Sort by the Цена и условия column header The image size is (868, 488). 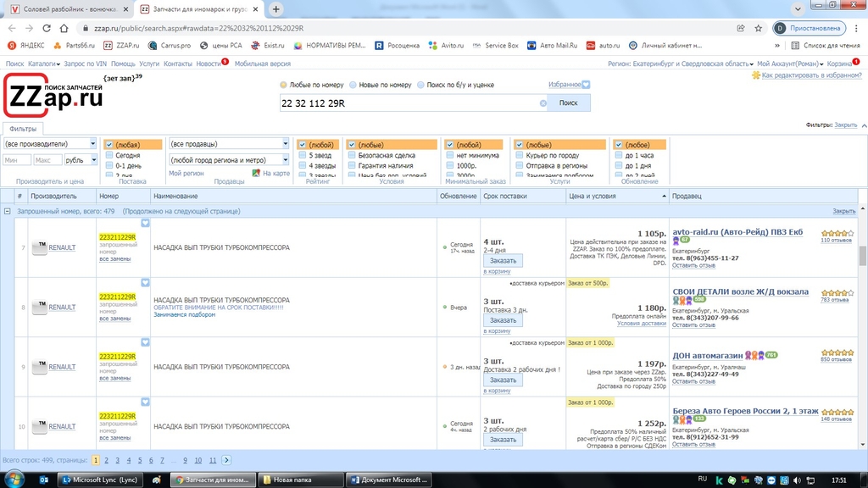tap(617, 196)
